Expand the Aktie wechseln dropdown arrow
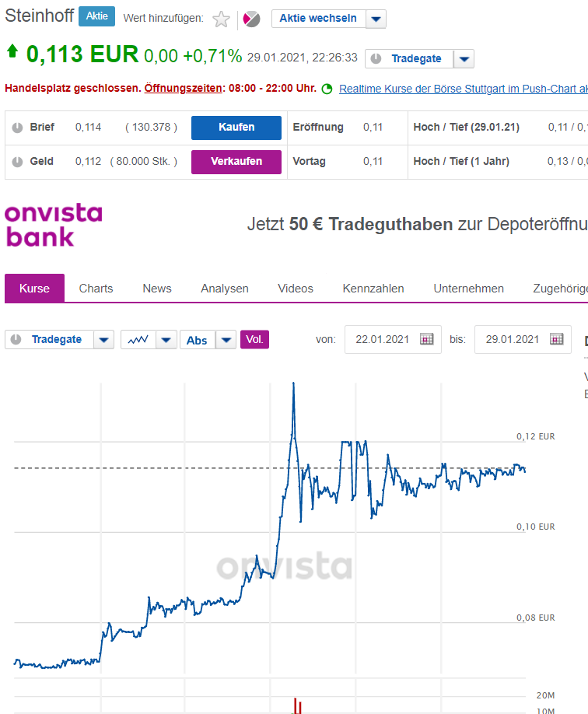588x714 pixels. (376, 19)
